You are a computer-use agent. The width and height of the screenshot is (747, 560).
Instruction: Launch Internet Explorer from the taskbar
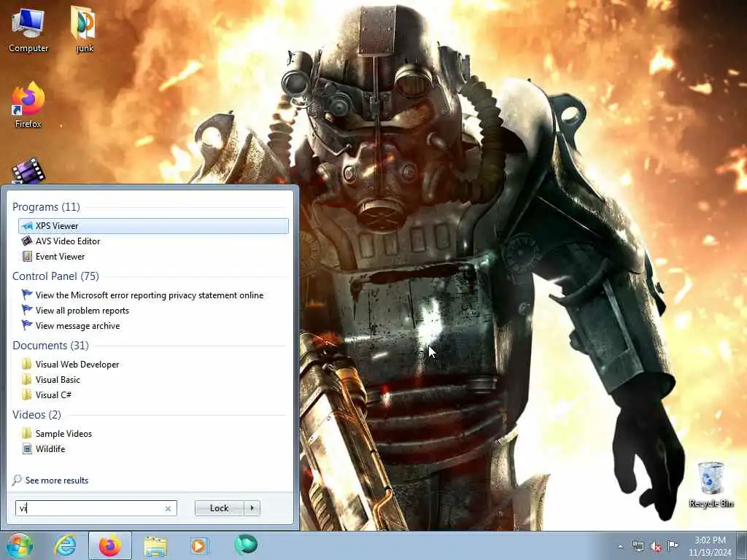(x=65, y=545)
